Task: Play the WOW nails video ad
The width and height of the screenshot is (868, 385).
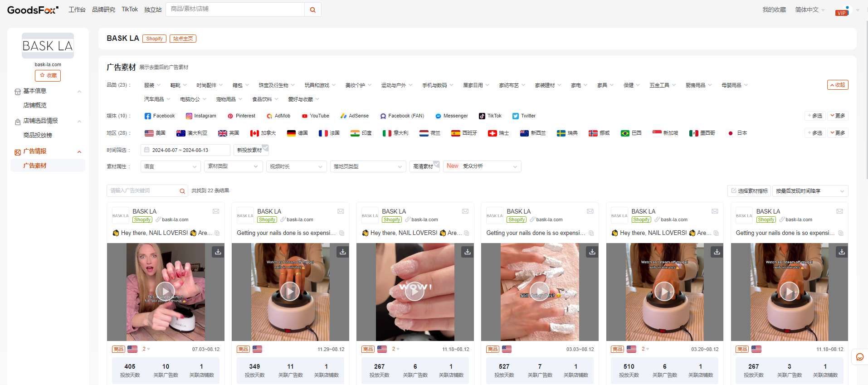Action: tap(415, 292)
